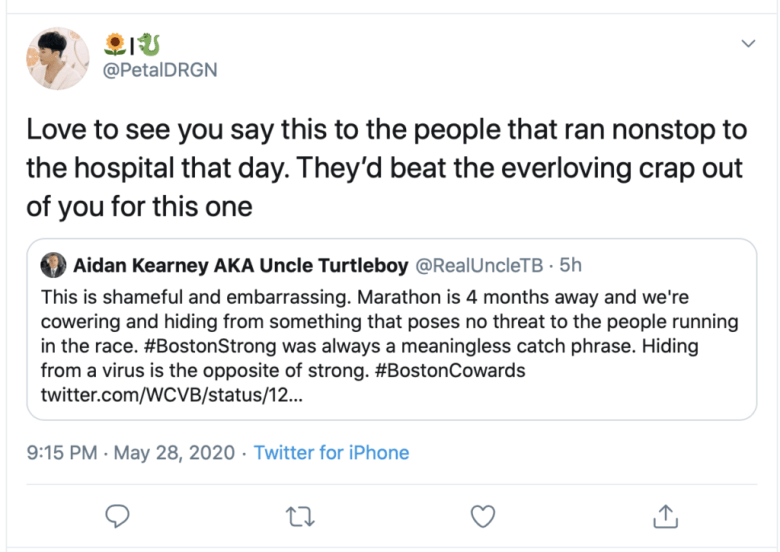Open the share tweet icon
Image resolution: width=780 pixels, height=552 pixels.
click(x=666, y=515)
